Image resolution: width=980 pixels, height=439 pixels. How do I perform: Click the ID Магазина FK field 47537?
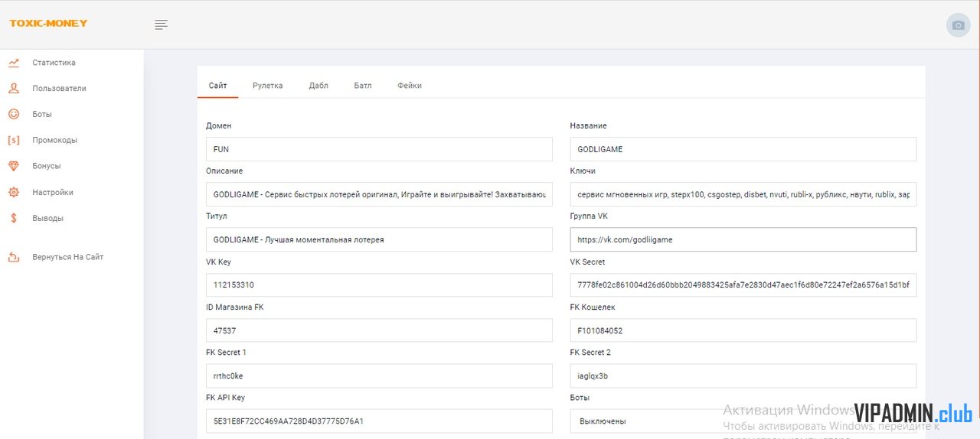pyautogui.click(x=379, y=330)
